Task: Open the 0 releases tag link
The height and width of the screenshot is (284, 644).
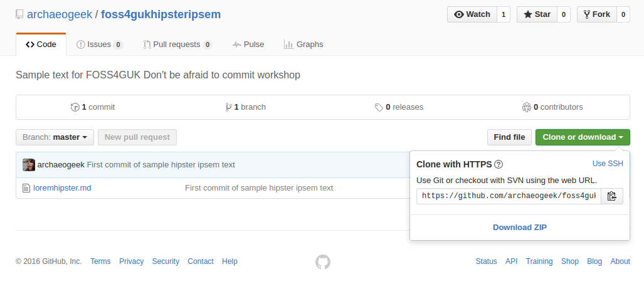Action: 399,107
